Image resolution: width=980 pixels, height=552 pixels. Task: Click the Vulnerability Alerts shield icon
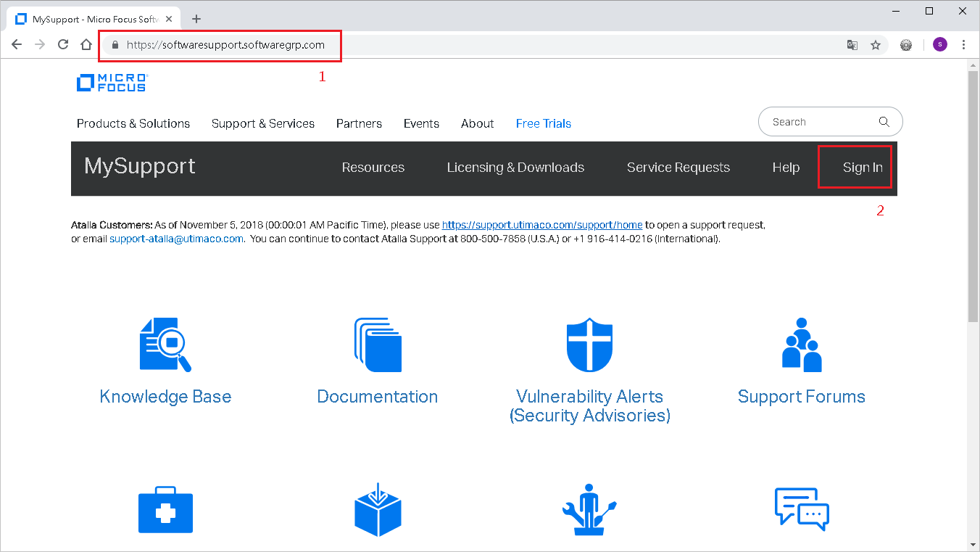tap(589, 345)
